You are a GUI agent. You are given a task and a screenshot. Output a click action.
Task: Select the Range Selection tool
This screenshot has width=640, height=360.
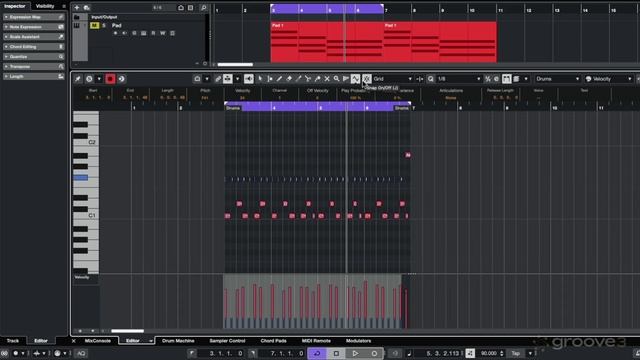click(270, 79)
